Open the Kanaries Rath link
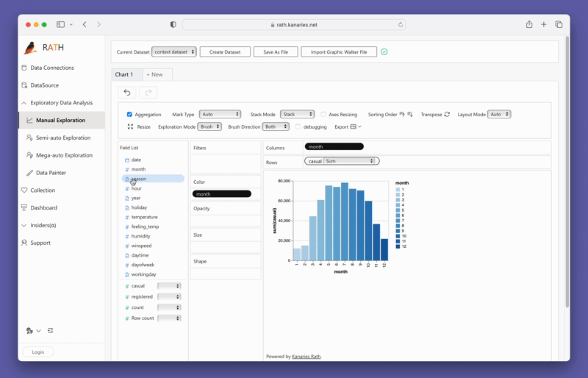The height and width of the screenshot is (378, 588). point(306,357)
